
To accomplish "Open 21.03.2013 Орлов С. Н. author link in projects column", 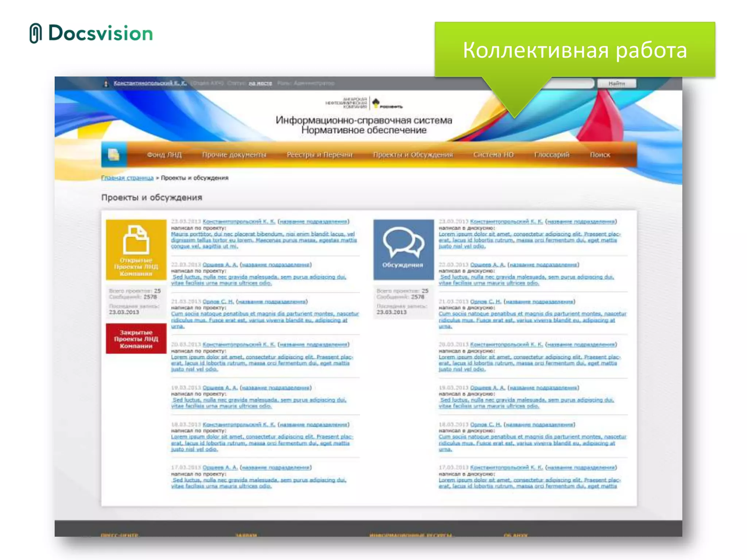I will click(218, 302).
